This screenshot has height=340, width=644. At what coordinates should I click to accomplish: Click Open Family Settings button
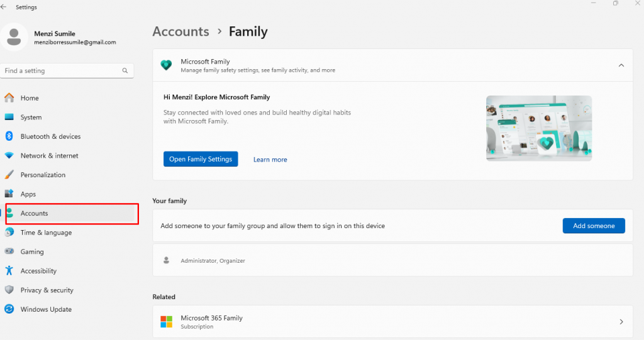point(201,159)
